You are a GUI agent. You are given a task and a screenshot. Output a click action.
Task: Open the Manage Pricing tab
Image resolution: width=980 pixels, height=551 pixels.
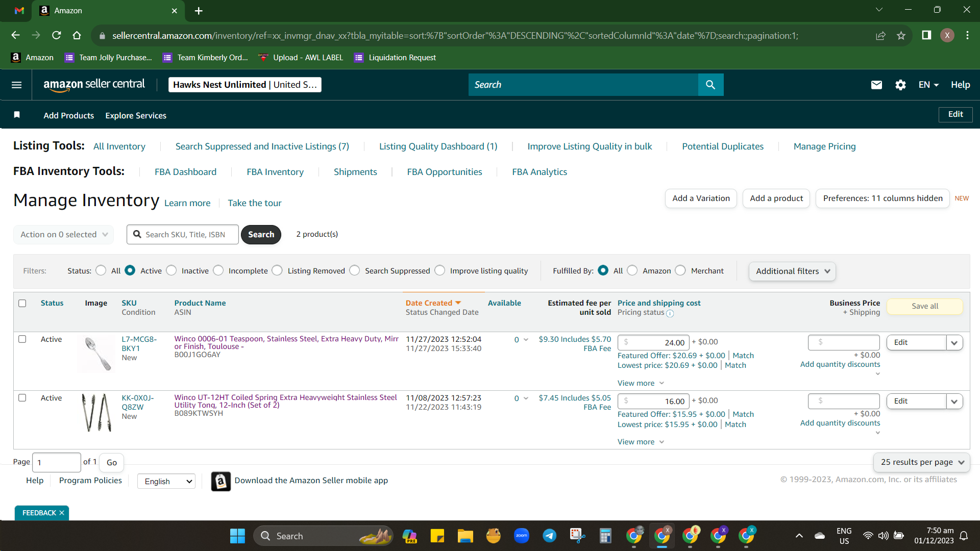click(x=825, y=146)
